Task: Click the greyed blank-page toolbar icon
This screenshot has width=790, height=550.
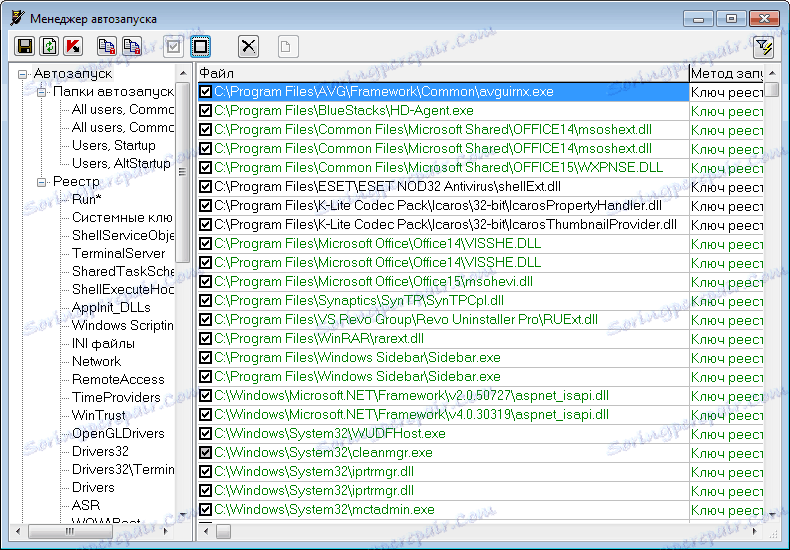Action: [x=288, y=46]
